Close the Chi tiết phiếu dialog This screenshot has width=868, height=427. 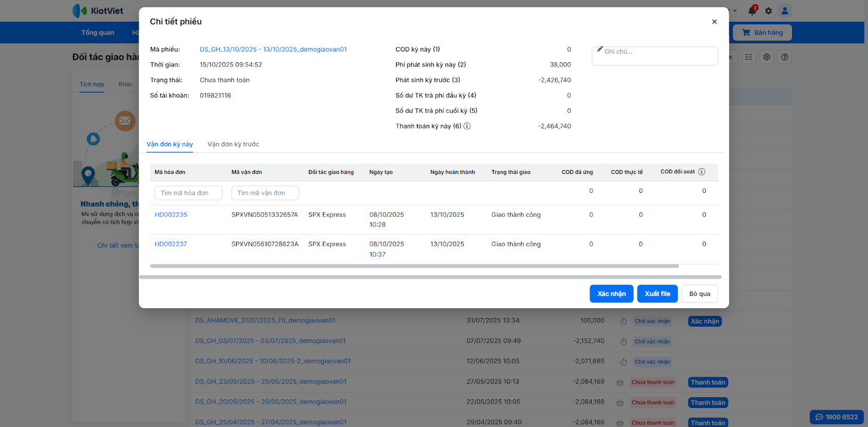(x=714, y=22)
